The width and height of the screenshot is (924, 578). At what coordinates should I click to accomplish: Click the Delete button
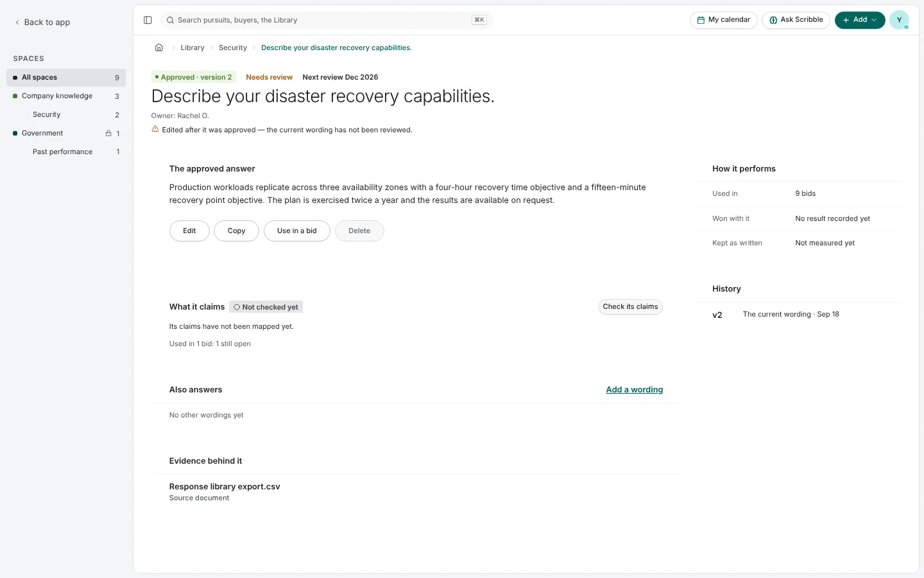(x=359, y=231)
